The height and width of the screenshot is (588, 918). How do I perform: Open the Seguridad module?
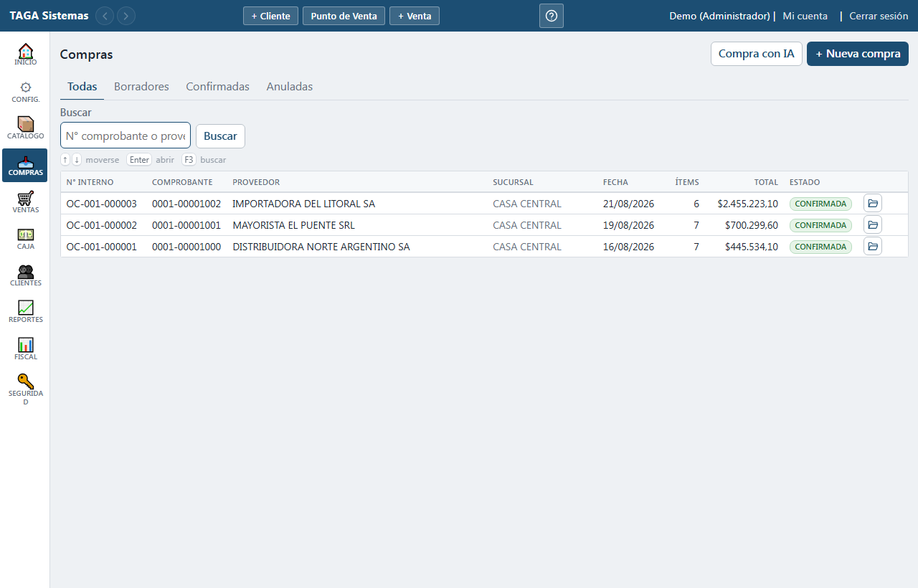pyautogui.click(x=25, y=389)
